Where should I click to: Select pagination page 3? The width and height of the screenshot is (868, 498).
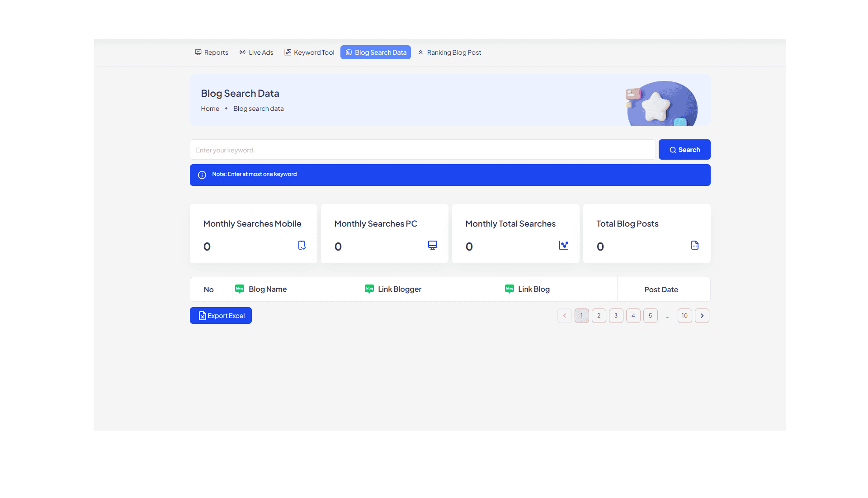pos(616,316)
